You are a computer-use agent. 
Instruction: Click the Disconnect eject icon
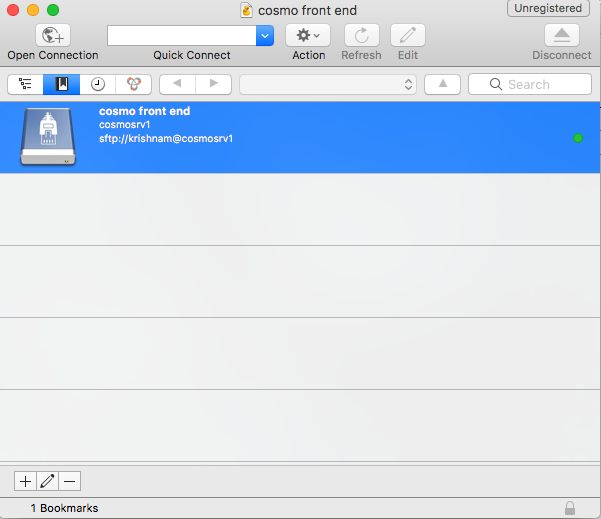(562, 35)
